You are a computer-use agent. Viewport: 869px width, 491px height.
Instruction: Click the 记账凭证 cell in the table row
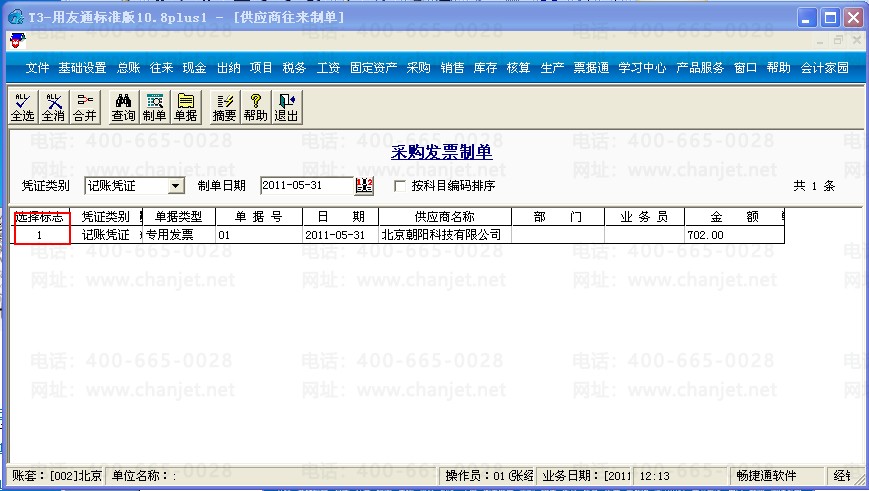point(106,235)
